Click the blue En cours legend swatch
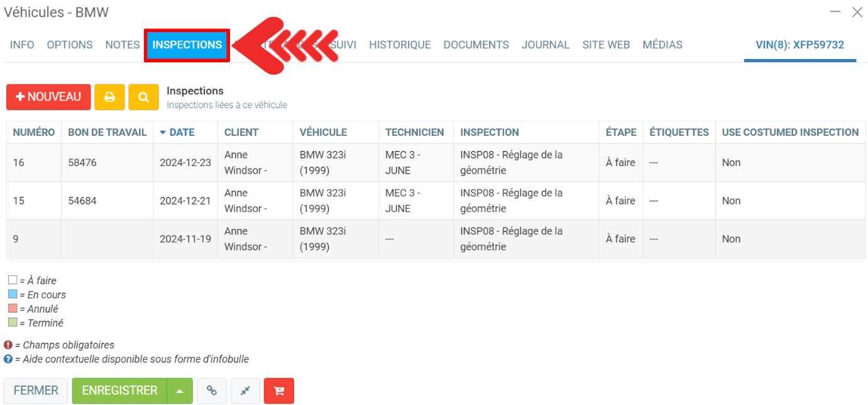 [x=13, y=294]
